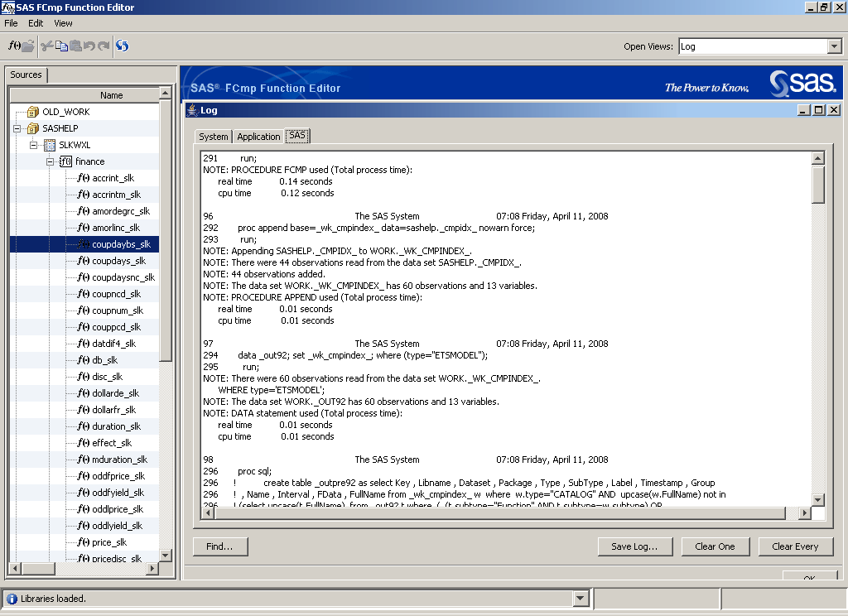The width and height of the screenshot is (848, 616).
Task: Click the Paste clipboard toolbar icon
Action: coord(75,46)
